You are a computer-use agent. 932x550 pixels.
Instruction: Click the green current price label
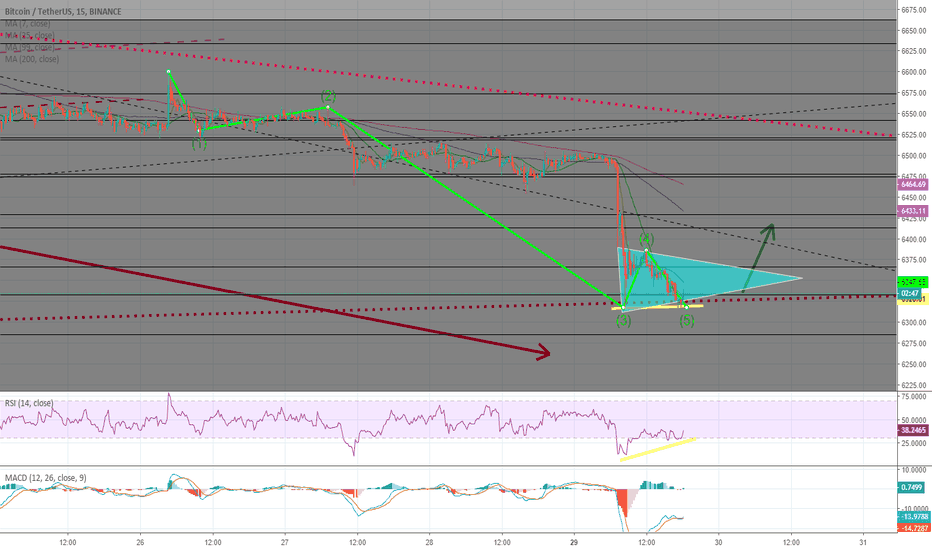[x=912, y=282]
